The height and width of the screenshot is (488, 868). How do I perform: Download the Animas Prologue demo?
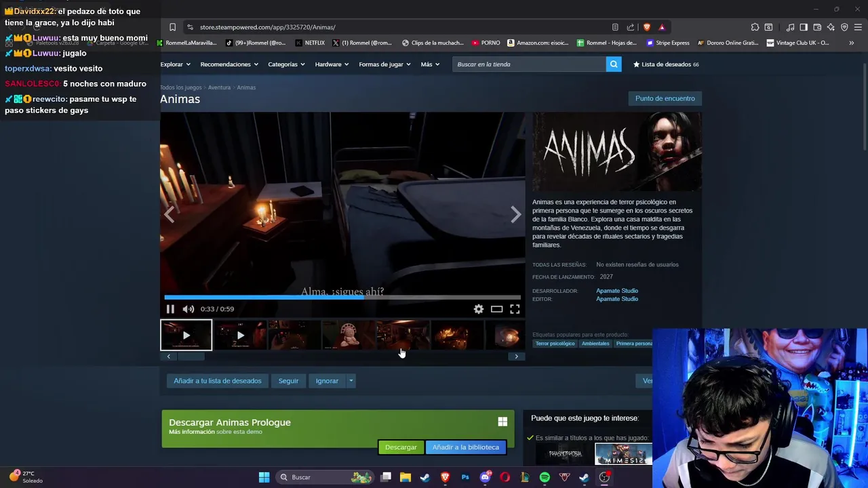coord(401,447)
